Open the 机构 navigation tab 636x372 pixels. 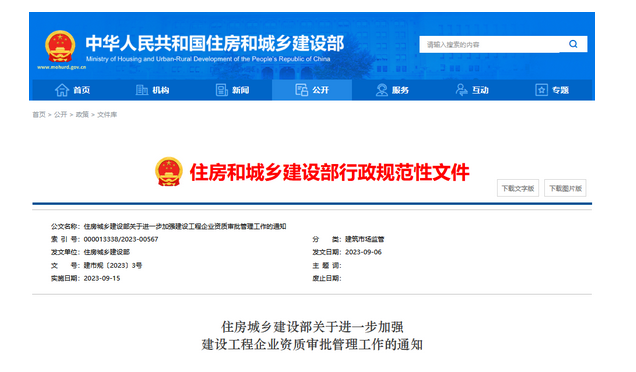pos(153,90)
